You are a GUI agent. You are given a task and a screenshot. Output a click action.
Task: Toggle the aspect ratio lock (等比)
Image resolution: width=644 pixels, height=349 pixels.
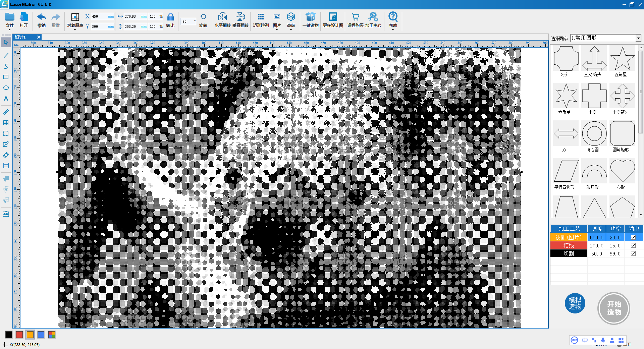(x=170, y=17)
